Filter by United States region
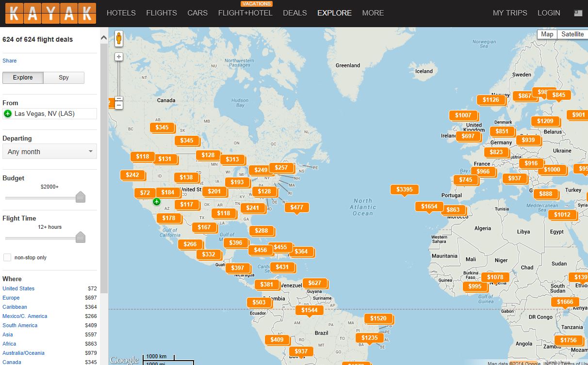The width and height of the screenshot is (588, 365). 18,288
